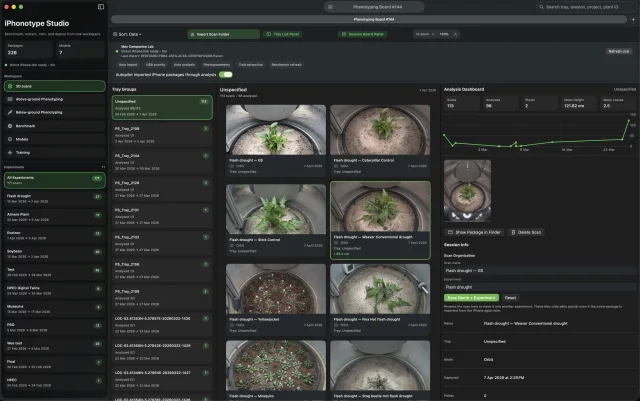Image resolution: width=640 pixels, height=401 pixels.
Task: Edit the Scan name field
Action: coord(540,270)
